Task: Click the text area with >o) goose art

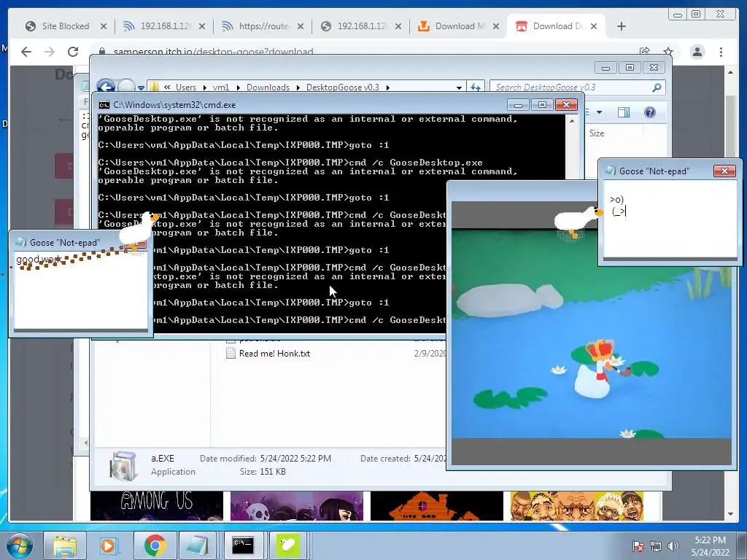Action: pos(670,219)
